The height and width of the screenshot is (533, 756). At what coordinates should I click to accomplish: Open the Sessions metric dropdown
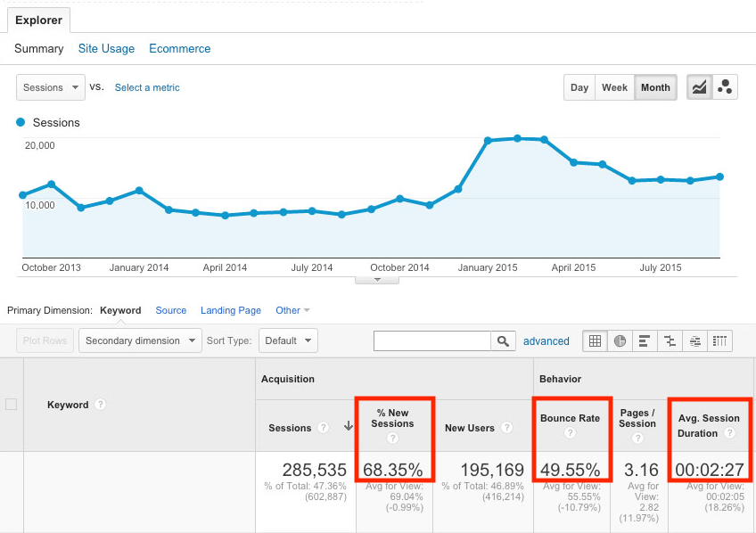point(51,87)
